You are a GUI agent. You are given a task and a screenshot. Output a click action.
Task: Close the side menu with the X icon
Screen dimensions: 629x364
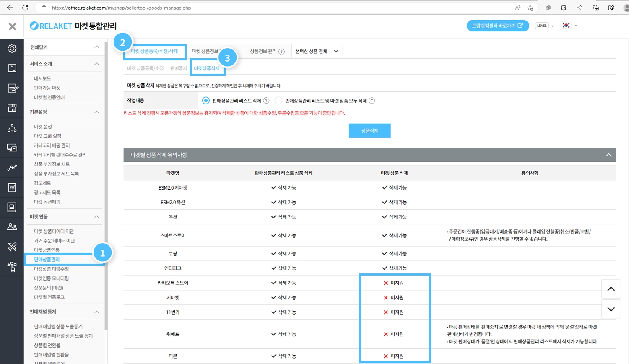[12, 26]
